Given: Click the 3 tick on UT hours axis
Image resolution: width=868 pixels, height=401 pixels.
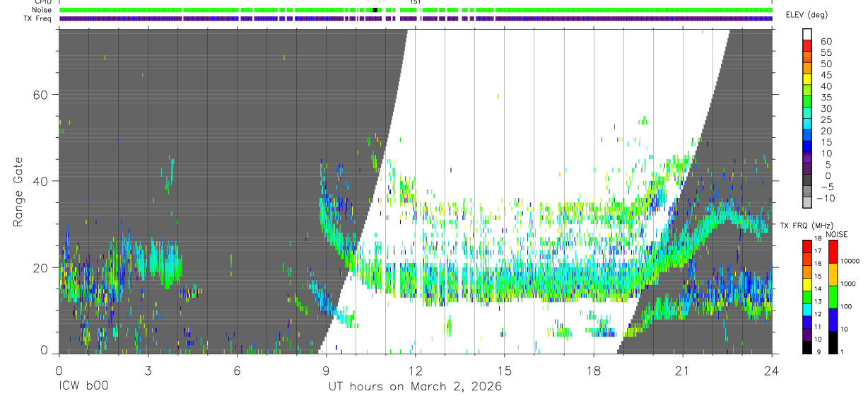Looking at the screenshot, I should coord(148,370).
